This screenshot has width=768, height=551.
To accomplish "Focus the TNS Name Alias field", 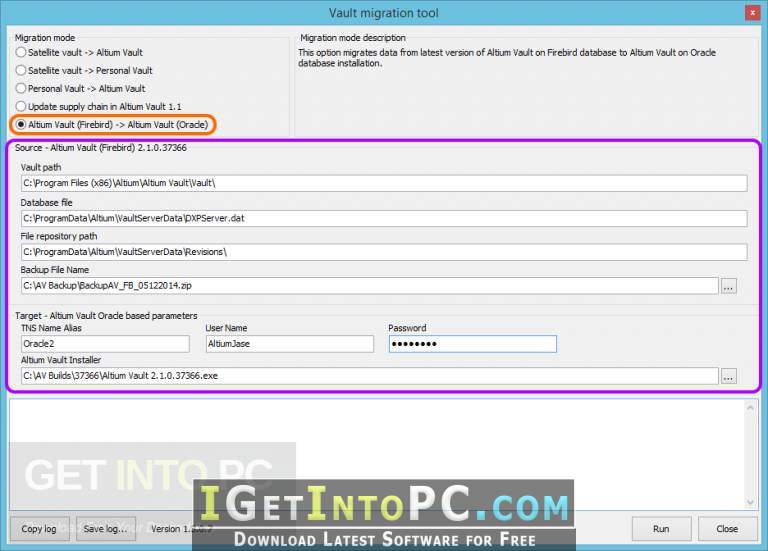I will [x=105, y=344].
